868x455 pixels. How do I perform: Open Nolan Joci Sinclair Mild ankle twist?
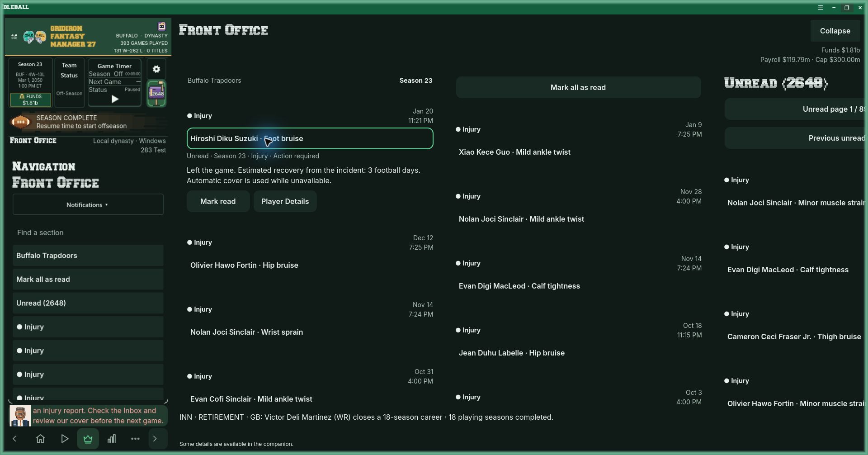[x=578, y=219]
